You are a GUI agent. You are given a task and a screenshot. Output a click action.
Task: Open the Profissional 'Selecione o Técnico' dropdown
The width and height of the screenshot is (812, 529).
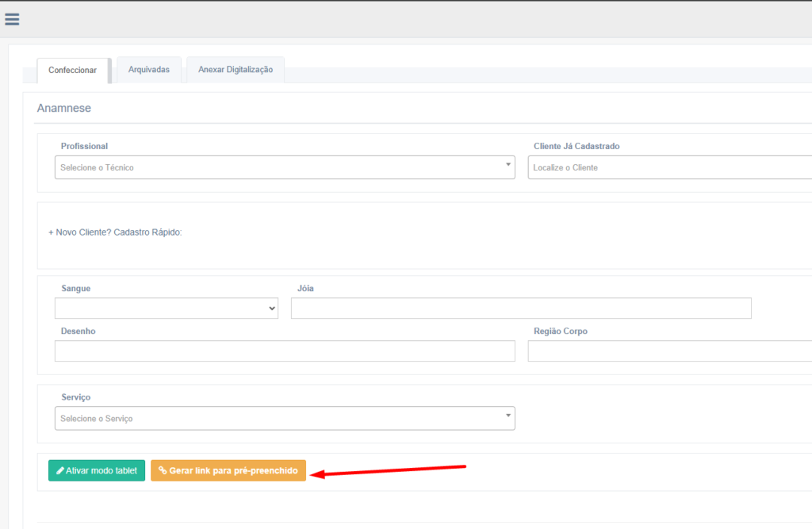(285, 167)
